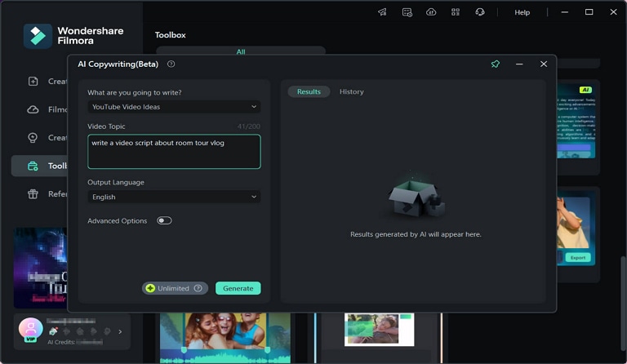Click the lightbulb creator sidebar icon
This screenshot has width=627, height=364.
[x=33, y=137]
